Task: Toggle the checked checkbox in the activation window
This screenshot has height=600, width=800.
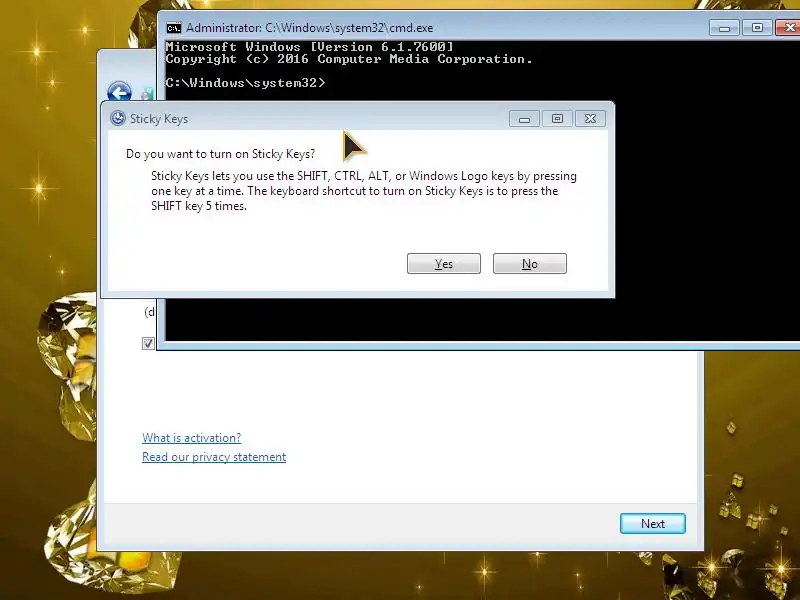Action: [x=148, y=343]
